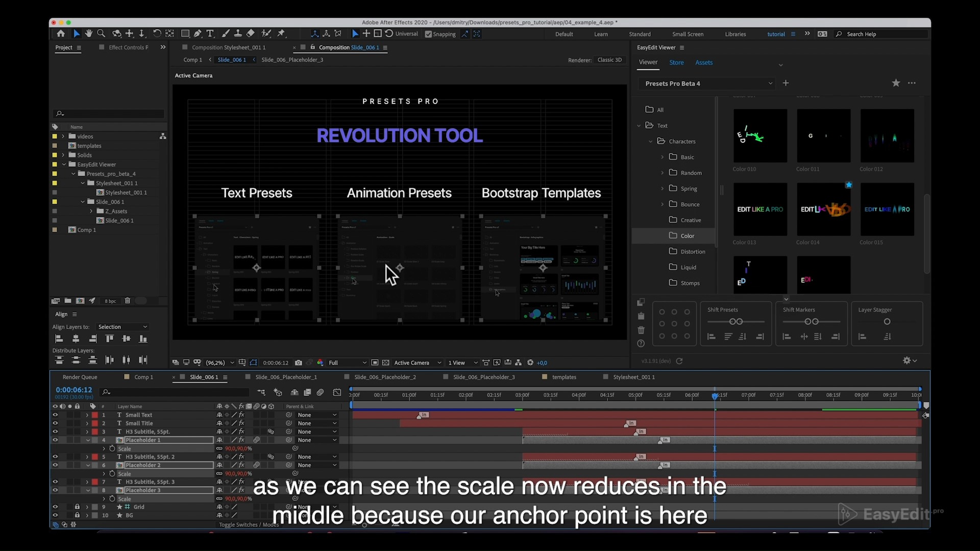Click EasyEdit trash delete icon
This screenshot has width=980, height=551.
pyautogui.click(x=641, y=330)
